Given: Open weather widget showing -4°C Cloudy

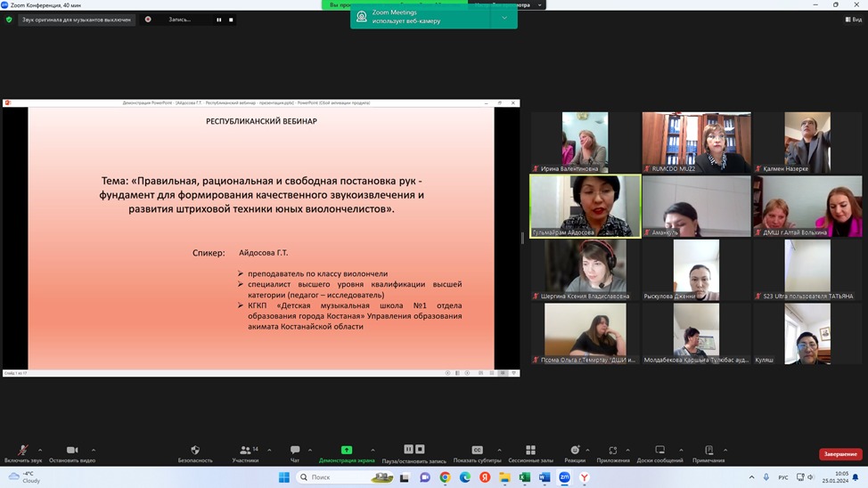Looking at the screenshot, I should click(x=24, y=477).
